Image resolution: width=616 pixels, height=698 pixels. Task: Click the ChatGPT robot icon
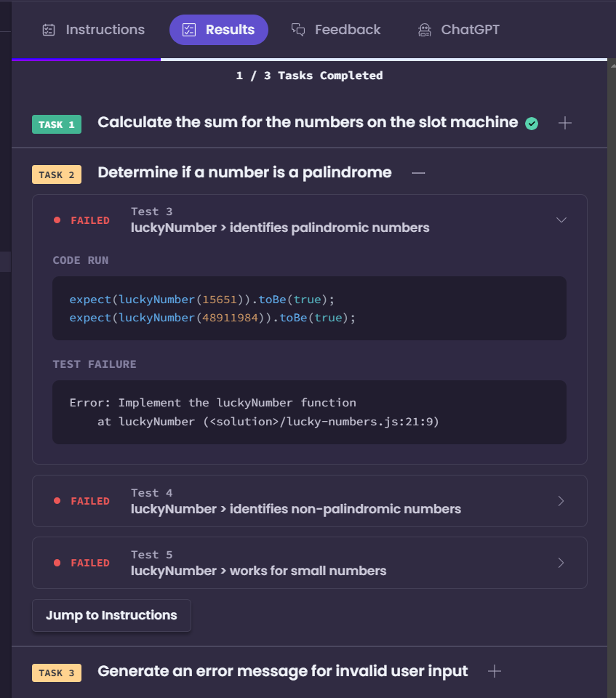pyautogui.click(x=425, y=30)
